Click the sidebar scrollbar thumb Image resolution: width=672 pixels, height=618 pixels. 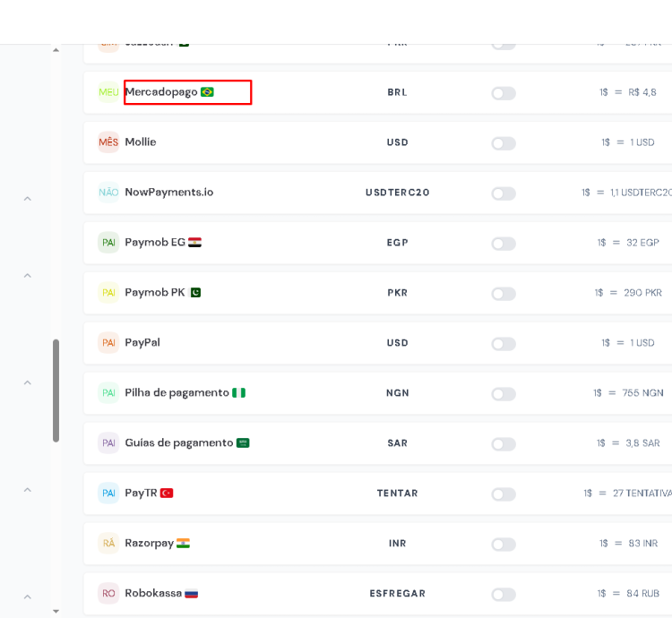click(56, 391)
